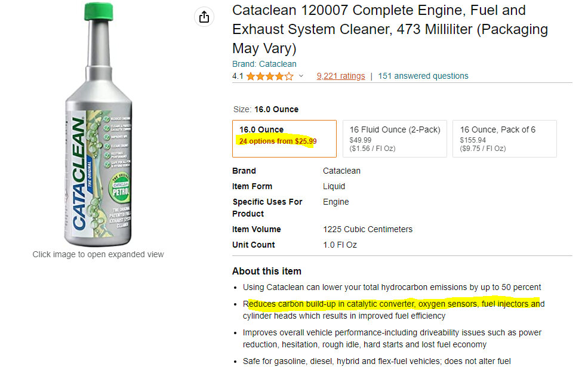Click the 'Item Volume' specification label
The image size is (588, 367).
pyautogui.click(x=256, y=229)
